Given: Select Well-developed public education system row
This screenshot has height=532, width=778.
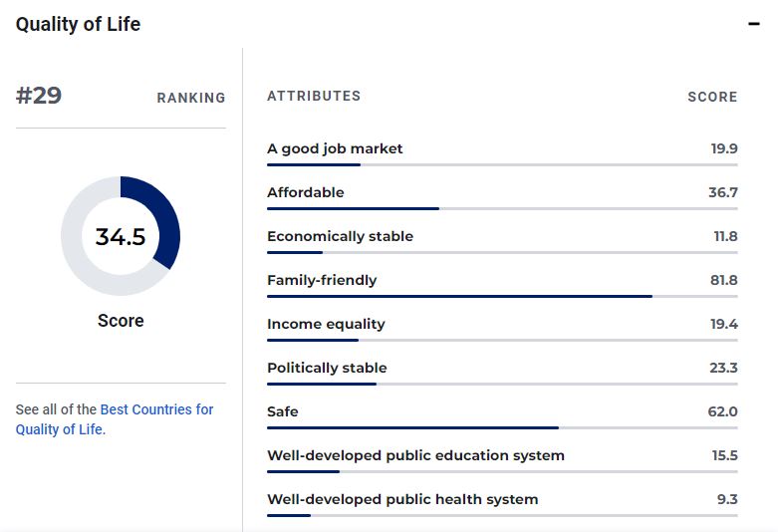Looking at the screenshot, I should pos(502,460).
